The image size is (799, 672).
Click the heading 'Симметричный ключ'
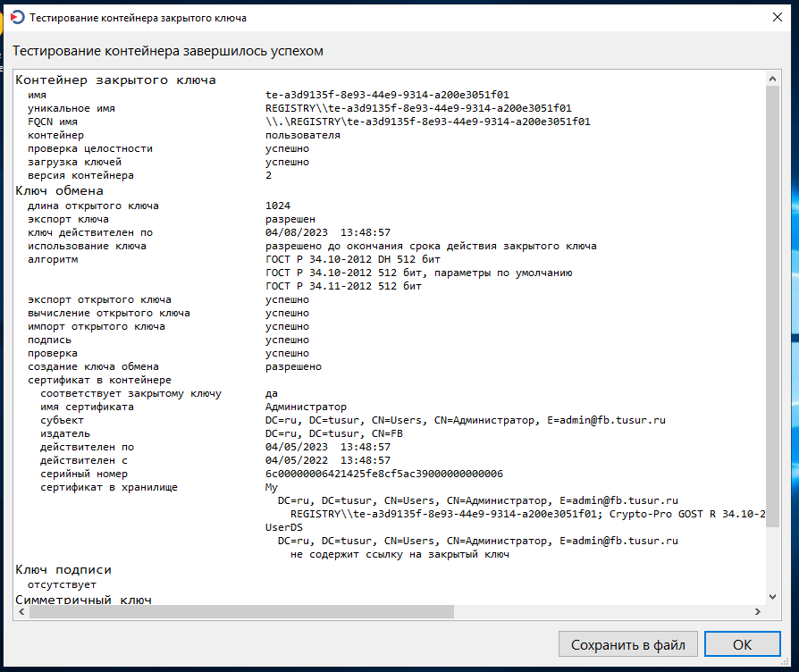coord(84,600)
